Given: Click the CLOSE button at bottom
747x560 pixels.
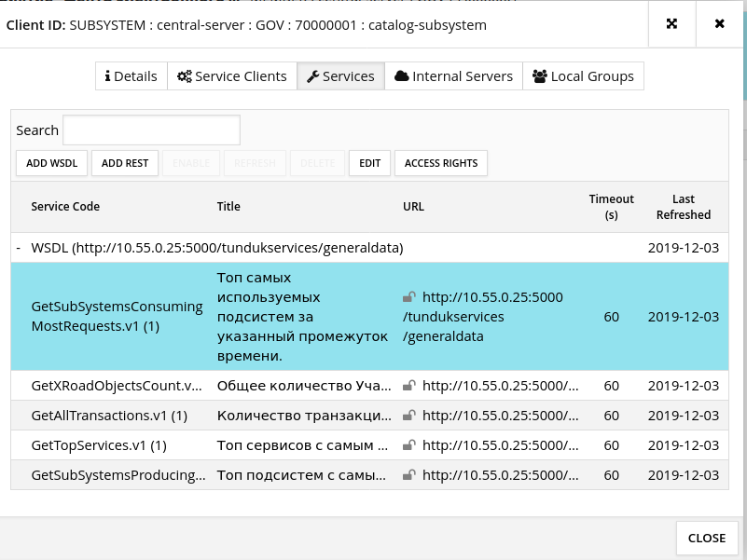Looking at the screenshot, I should click(706, 538).
